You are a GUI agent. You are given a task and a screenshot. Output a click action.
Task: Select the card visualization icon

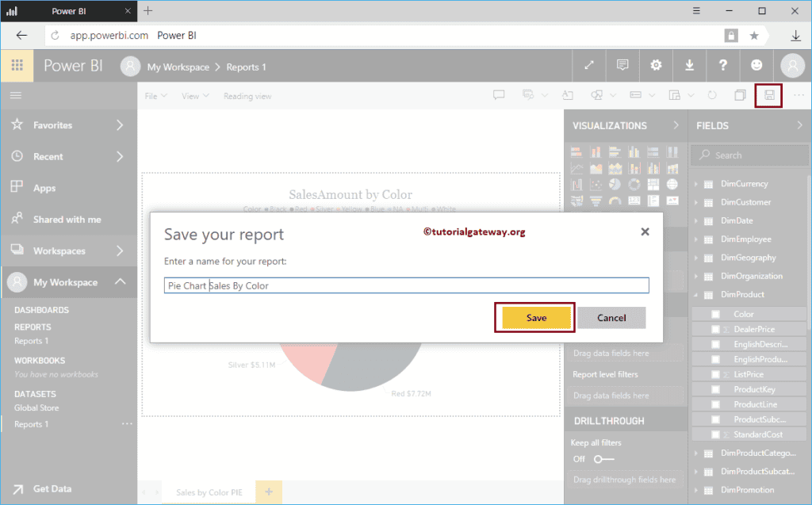click(634, 201)
